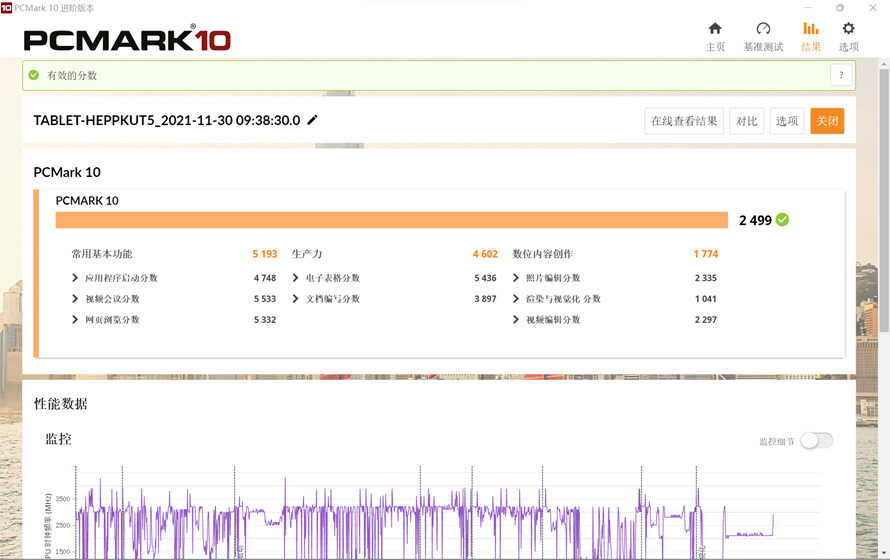The image size is (890, 560).
Task: Expand the 渲染与视觉化分数 row
Action: (515, 298)
